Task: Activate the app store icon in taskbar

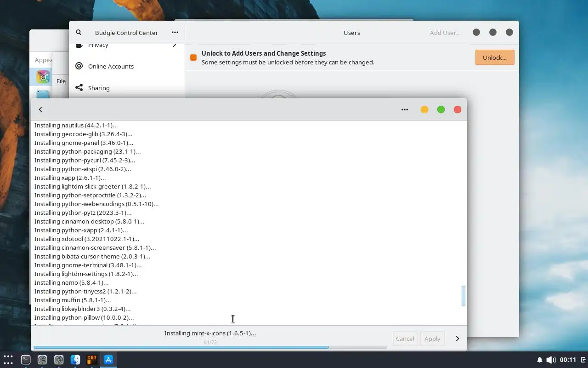Action: (108, 360)
